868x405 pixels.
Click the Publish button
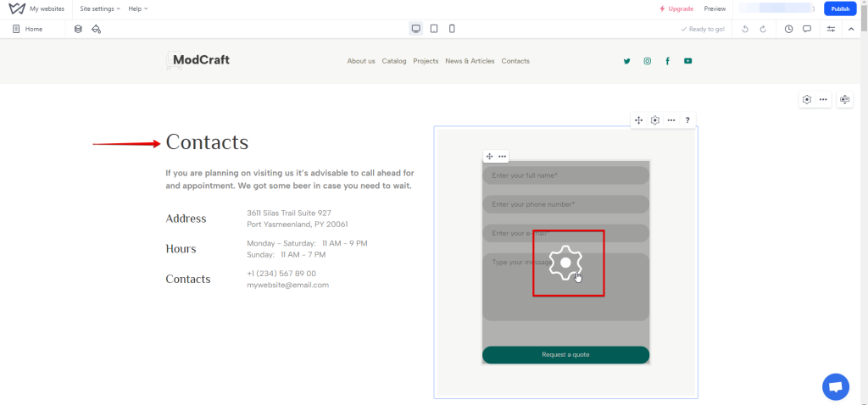tap(839, 8)
